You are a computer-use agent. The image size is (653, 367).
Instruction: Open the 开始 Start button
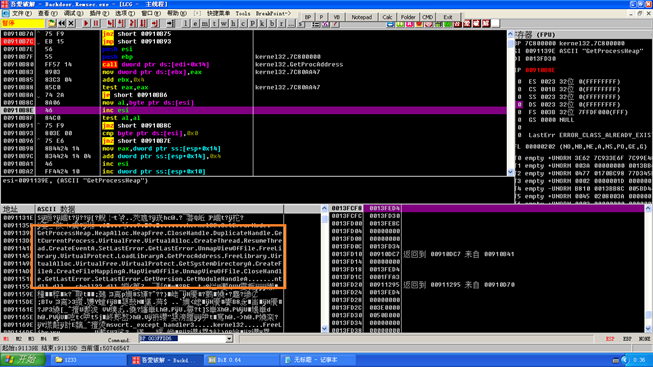(23, 360)
